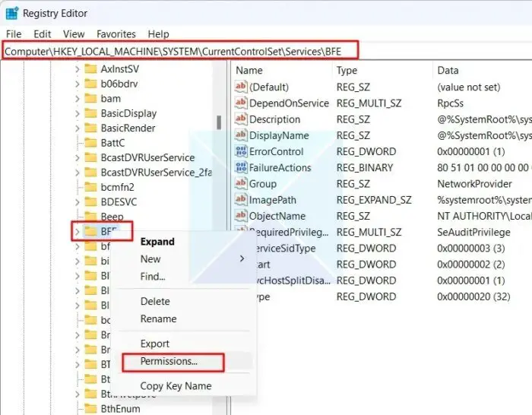The width and height of the screenshot is (532, 415).
Task: Click the (Default) string value icon
Action: coord(241,87)
